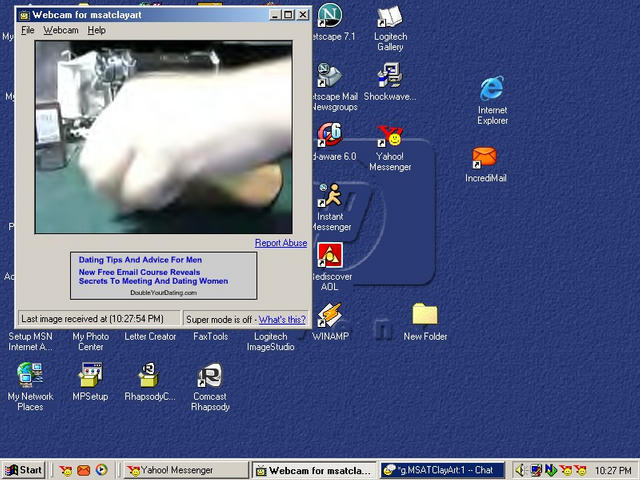
Task: Select the My Network Places icon
Action: click(30, 375)
